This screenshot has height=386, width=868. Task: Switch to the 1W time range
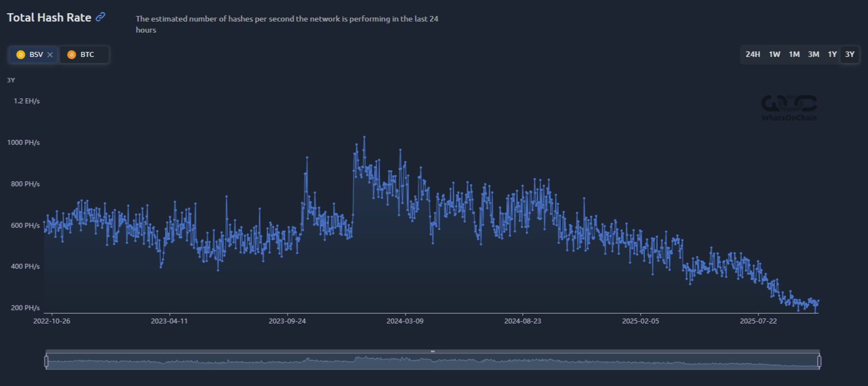(775, 54)
